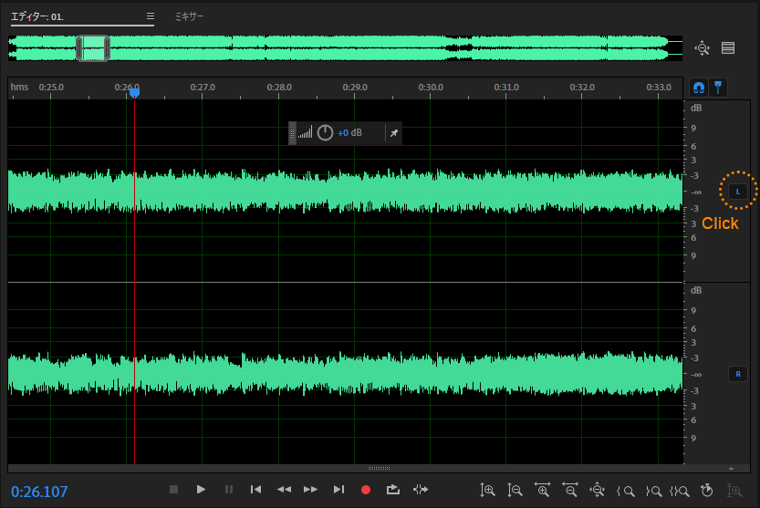The width and height of the screenshot is (760, 508).
Task: Click inside the right channel waveform
Action: point(345,373)
